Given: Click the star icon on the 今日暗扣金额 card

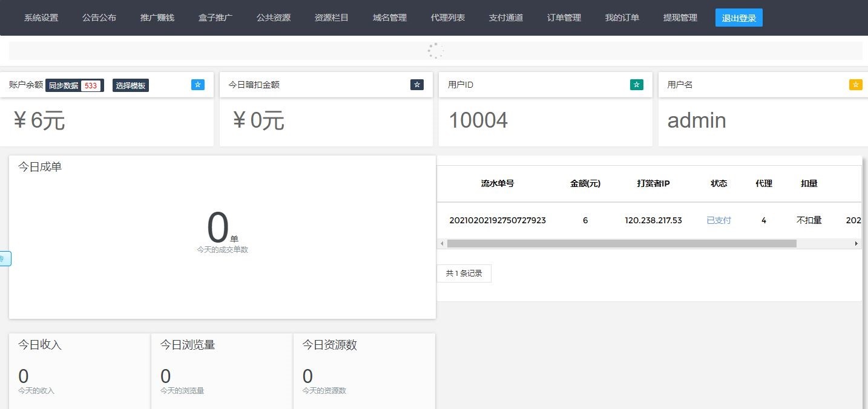Looking at the screenshot, I should pos(416,85).
